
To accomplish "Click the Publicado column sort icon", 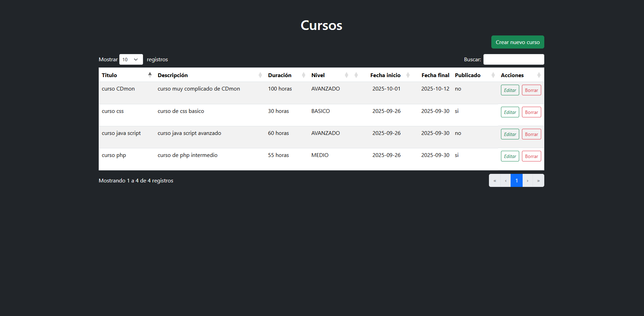I will 493,75.
